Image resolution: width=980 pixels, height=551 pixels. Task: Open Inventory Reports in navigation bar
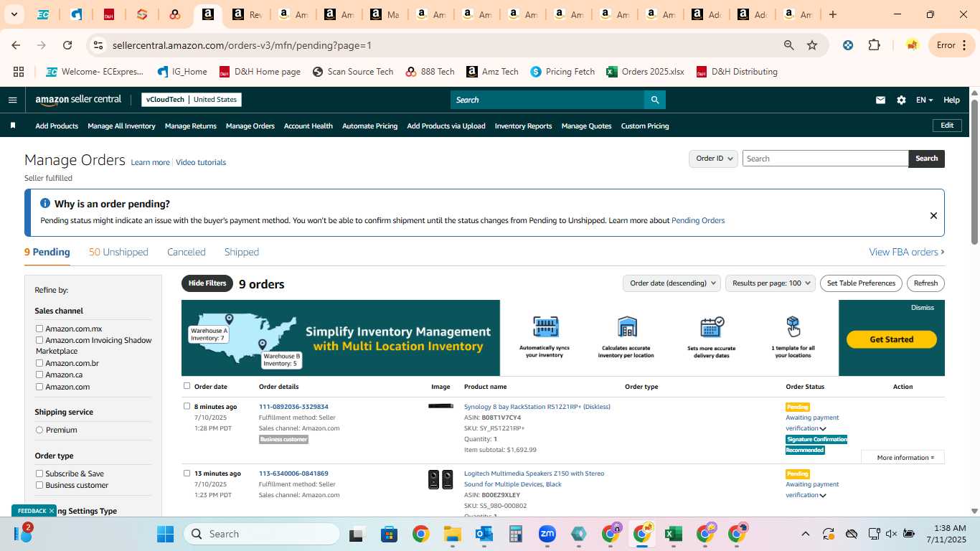tap(524, 126)
